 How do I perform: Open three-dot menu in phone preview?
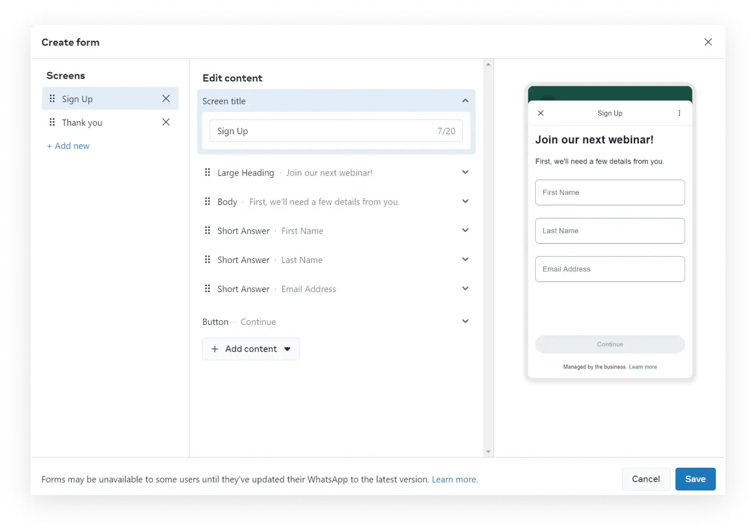coord(679,113)
